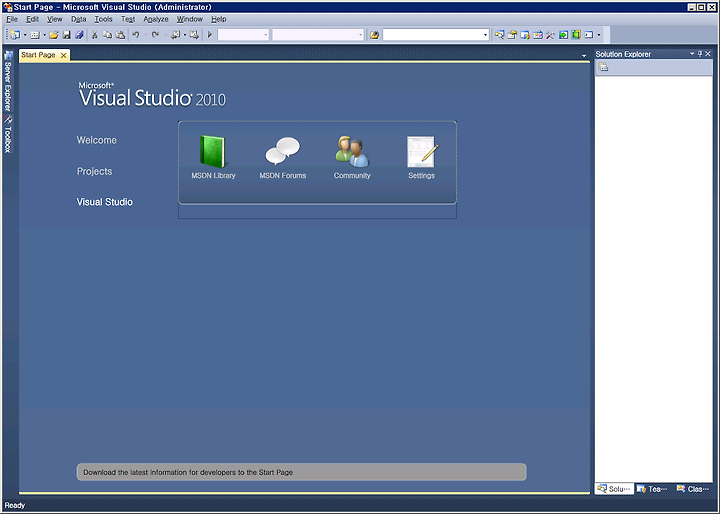Click the Add New Item toolbar icon
This screenshot has width=720, height=514.
pos(35,35)
